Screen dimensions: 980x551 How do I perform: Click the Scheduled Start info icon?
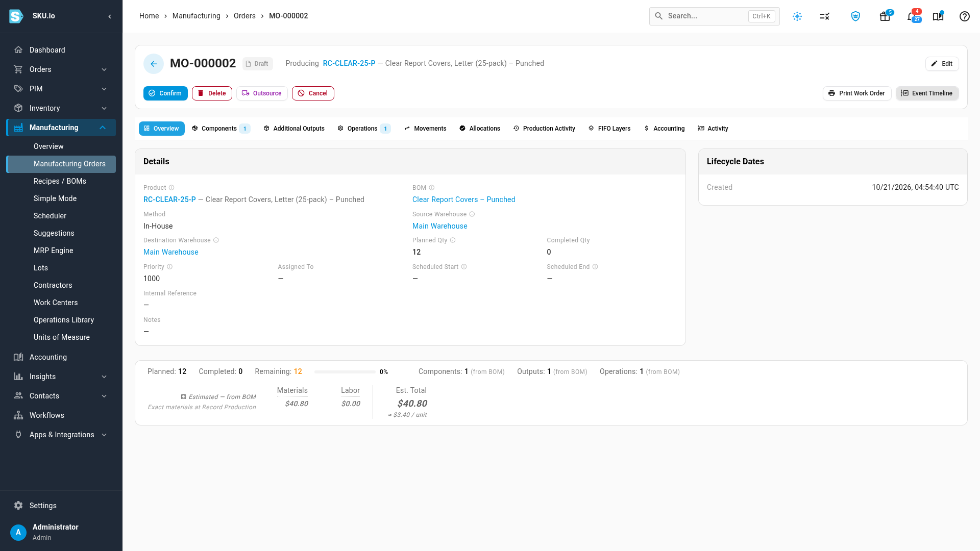tap(464, 267)
